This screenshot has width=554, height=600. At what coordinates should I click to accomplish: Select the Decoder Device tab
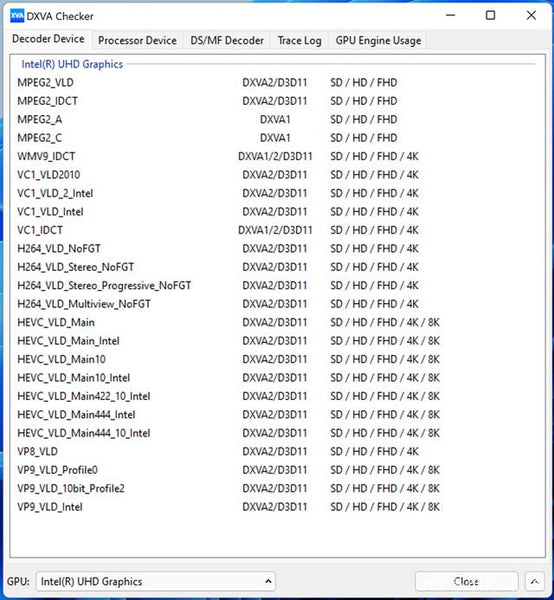click(48, 39)
